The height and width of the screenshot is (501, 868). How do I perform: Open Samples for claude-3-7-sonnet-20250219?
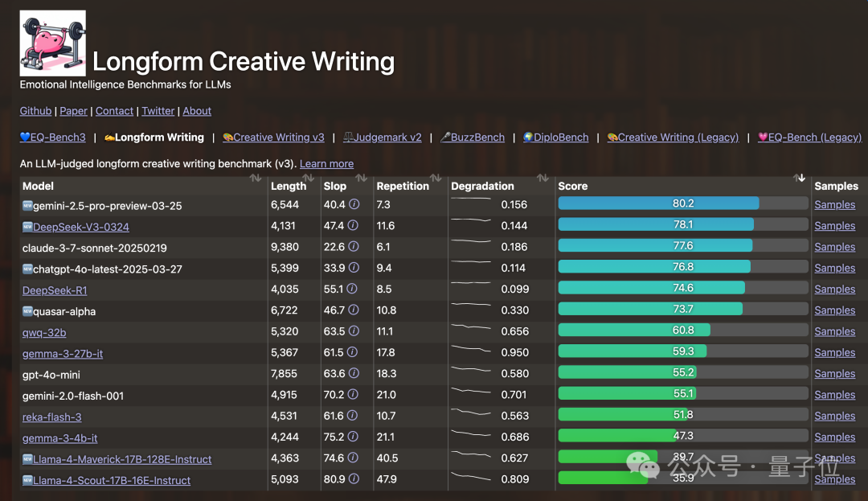[x=835, y=246]
